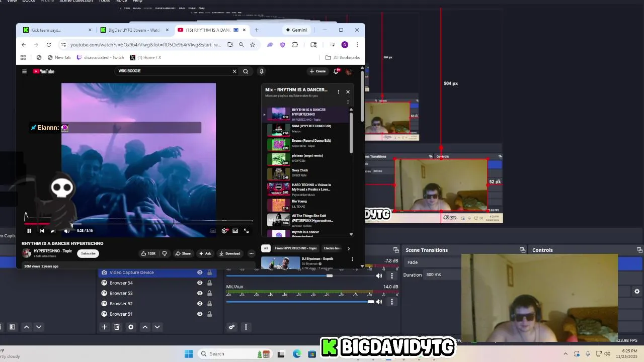This screenshot has width=644, height=362.
Task: Adjust Mic/Aux volume slider
Action: click(300, 302)
